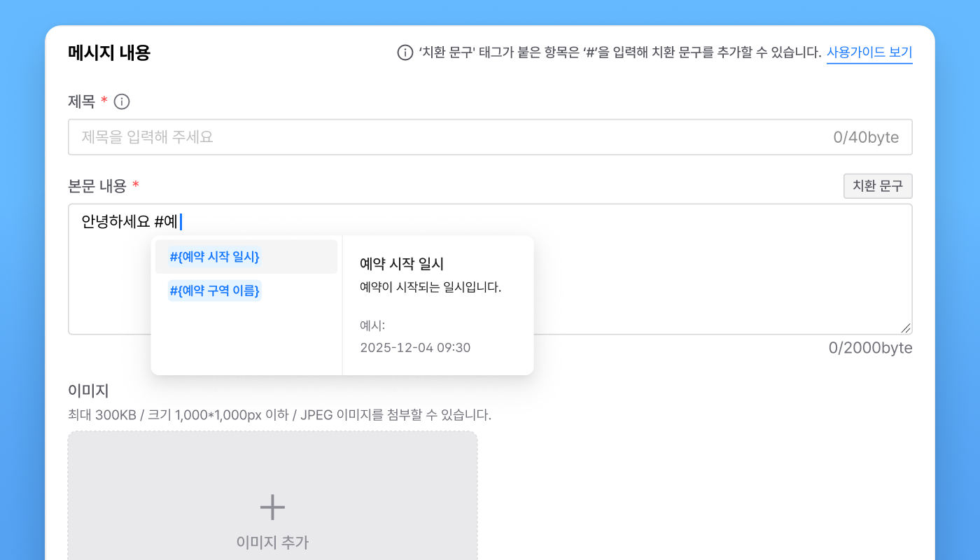
Task: Click the 이미지 추가 upload label
Action: 272,542
